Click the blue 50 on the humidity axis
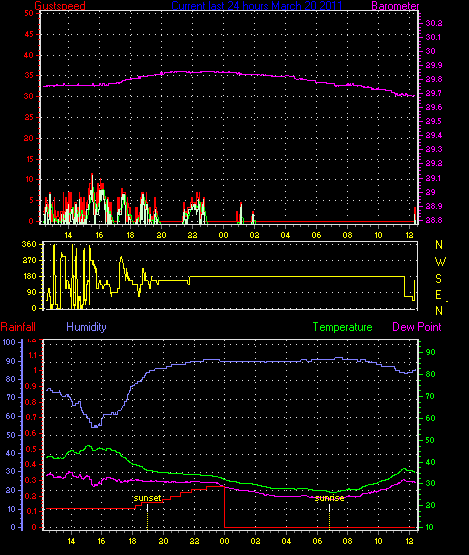 tap(11, 435)
